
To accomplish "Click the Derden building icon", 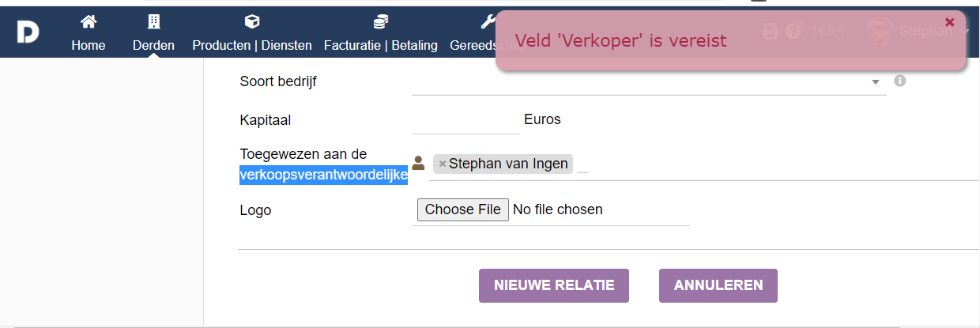I will (153, 21).
